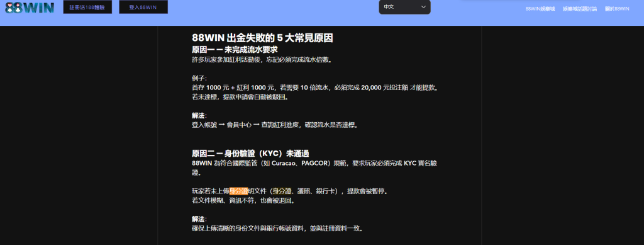Image resolution: width=644 pixels, height=245 pixels.
Task: Open the 娛樂城話題討論 nav link
Action: point(580,9)
